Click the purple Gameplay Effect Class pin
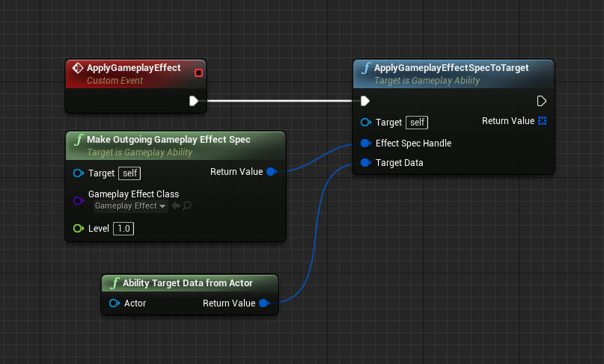 pyautogui.click(x=78, y=200)
